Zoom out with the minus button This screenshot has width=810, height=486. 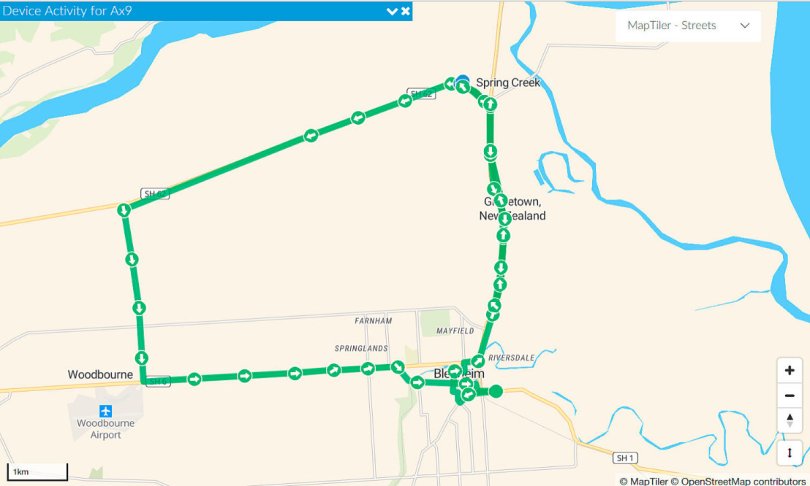pos(789,396)
